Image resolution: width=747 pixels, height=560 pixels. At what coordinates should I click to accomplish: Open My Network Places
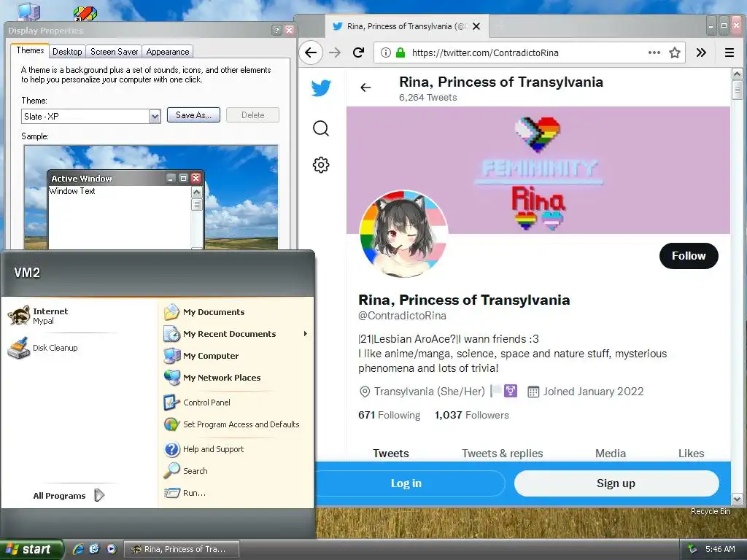[x=212, y=378]
